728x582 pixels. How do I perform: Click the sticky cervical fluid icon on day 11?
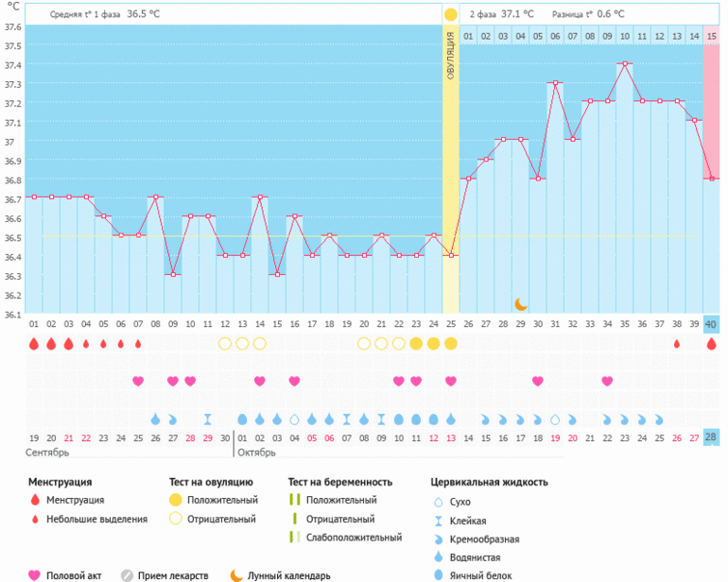click(207, 419)
